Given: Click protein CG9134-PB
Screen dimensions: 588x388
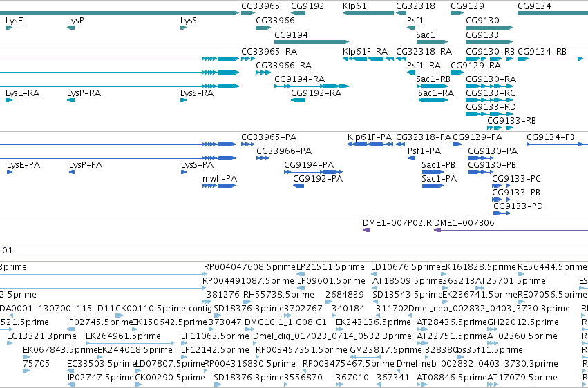Looking at the screenshot, I should tap(551, 137).
